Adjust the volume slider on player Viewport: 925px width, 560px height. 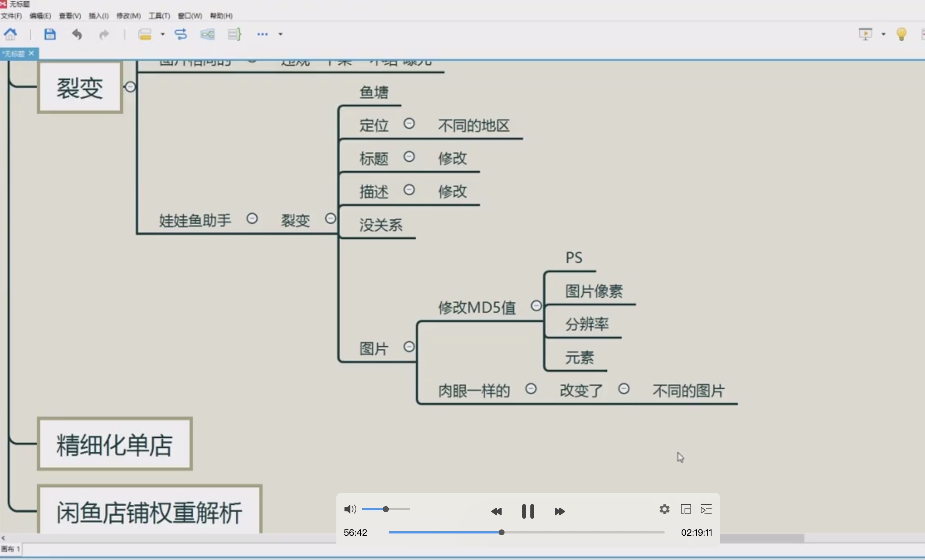pyautogui.click(x=386, y=509)
